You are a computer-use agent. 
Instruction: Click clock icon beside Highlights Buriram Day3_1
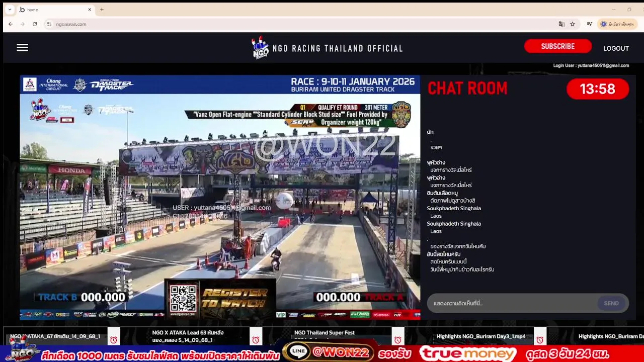[x=540, y=340]
